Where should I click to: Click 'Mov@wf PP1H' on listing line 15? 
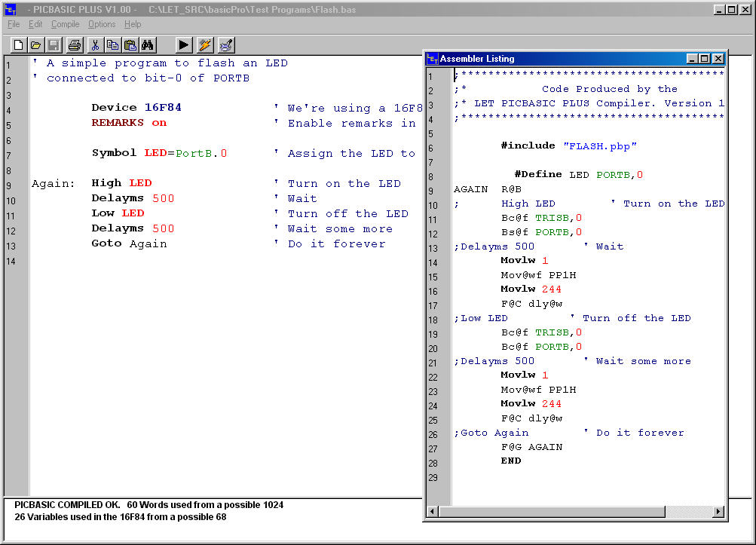[539, 275]
